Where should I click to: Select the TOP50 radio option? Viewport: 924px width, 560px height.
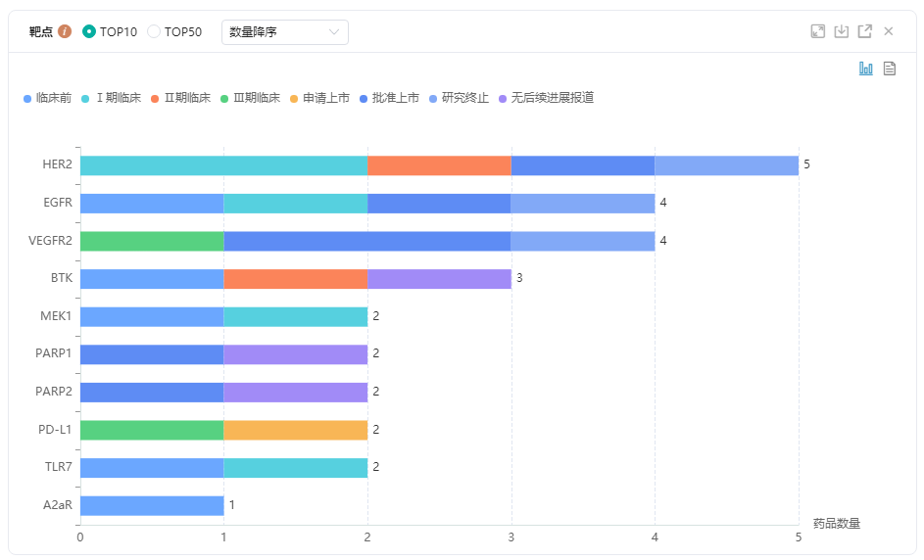154,31
